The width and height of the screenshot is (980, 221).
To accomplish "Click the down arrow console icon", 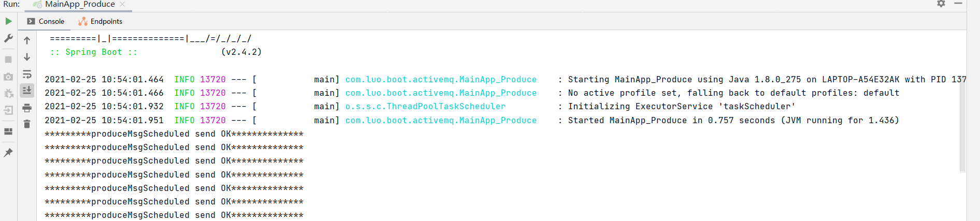I will 27,57.
